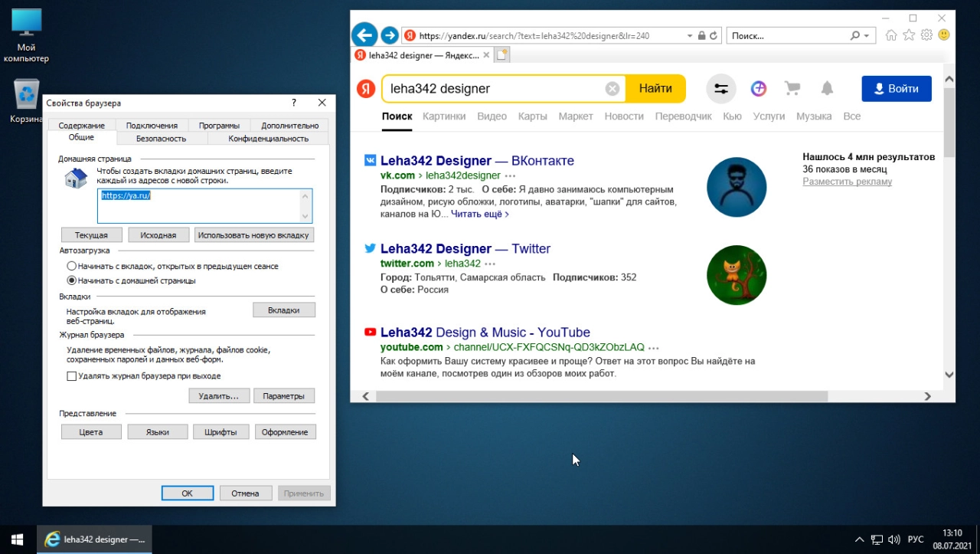The width and height of the screenshot is (980, 554).
Task: Open the address bar autocomplete dropdown arrow
Action: [689, 35]
